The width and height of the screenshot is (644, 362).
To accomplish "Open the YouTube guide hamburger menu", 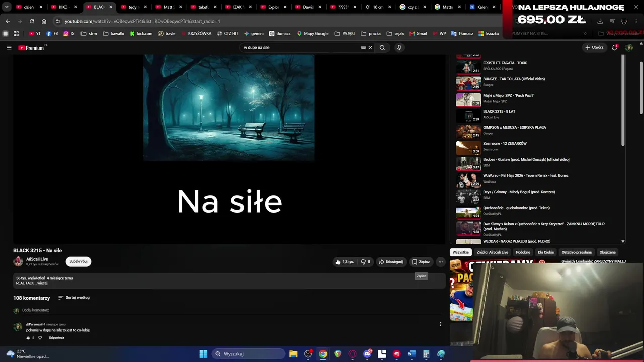I will (x=9, y=48).
